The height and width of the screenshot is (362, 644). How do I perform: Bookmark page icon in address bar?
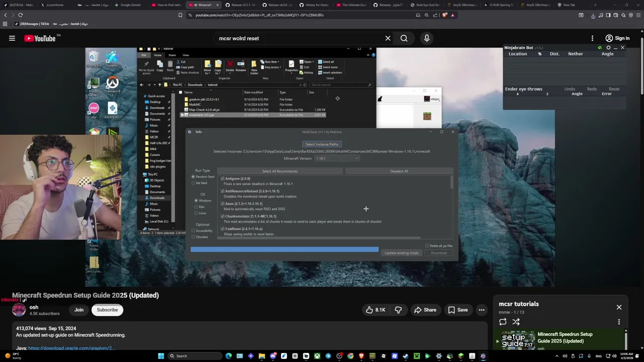180,15
